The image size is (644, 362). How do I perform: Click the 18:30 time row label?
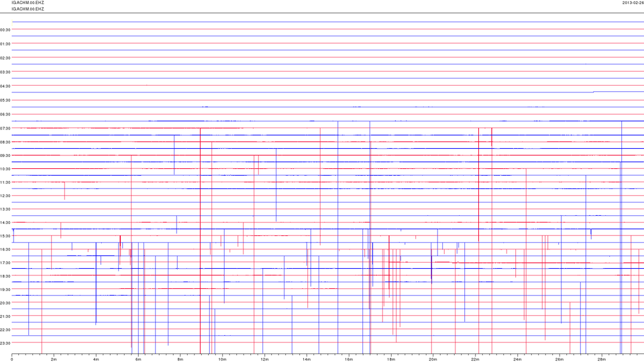coord(5,276)
